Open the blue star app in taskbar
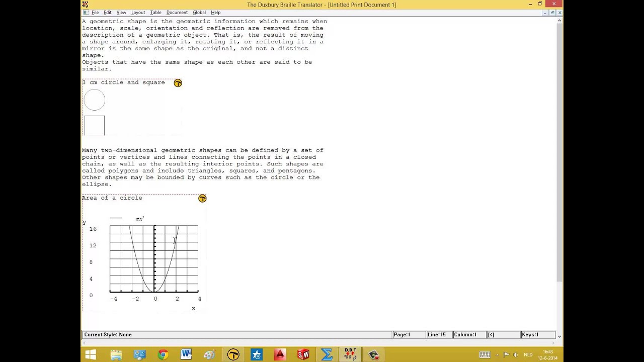The width and height of the screenshot is (644, 362). 256,354
